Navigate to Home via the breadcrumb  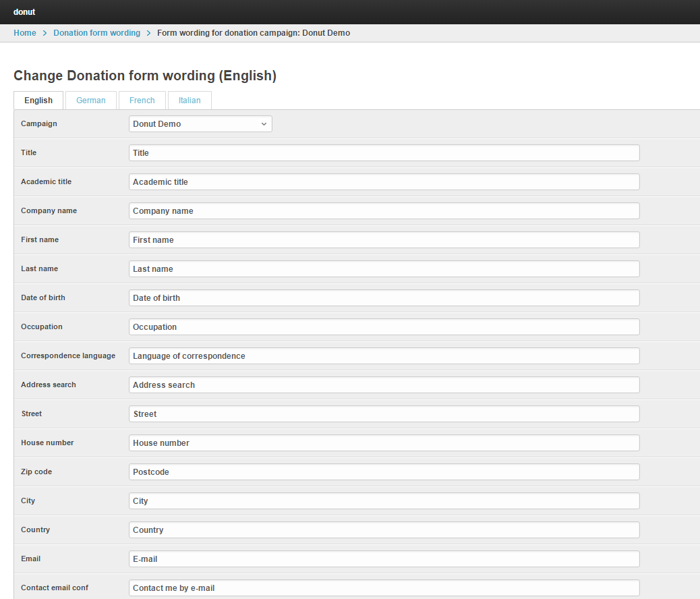pyautogui.click(x=25, y=32)
